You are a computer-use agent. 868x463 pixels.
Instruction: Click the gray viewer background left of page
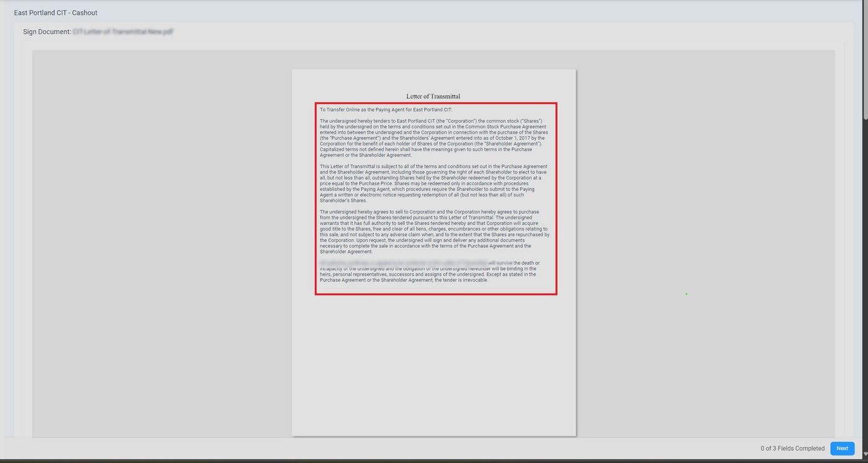tap(161, 248)
